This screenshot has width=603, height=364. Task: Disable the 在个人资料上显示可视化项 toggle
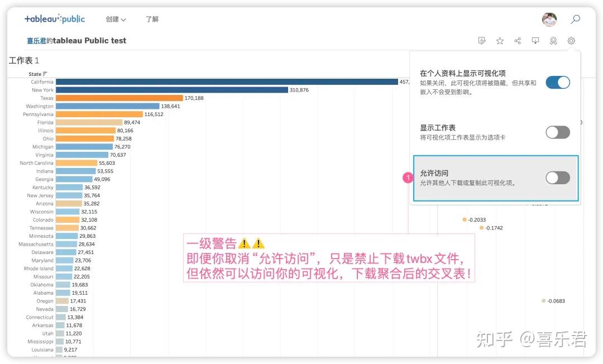(x=557, y=82)
